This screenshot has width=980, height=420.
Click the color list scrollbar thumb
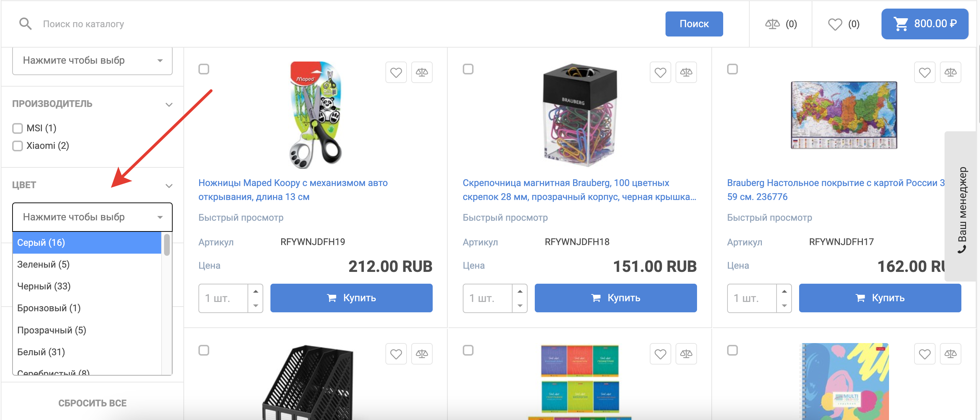click(167, 245)
